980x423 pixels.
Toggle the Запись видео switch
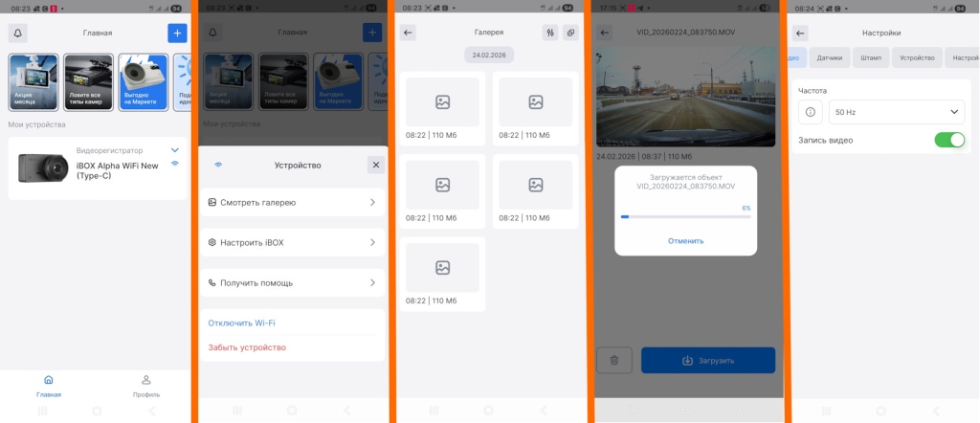point(949,140)
